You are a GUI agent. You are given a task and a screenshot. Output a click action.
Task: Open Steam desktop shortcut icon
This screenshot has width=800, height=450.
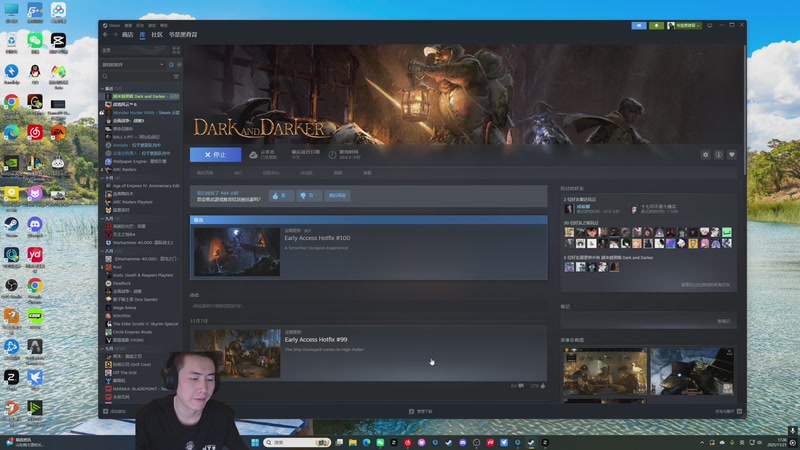tap(11, 225)
